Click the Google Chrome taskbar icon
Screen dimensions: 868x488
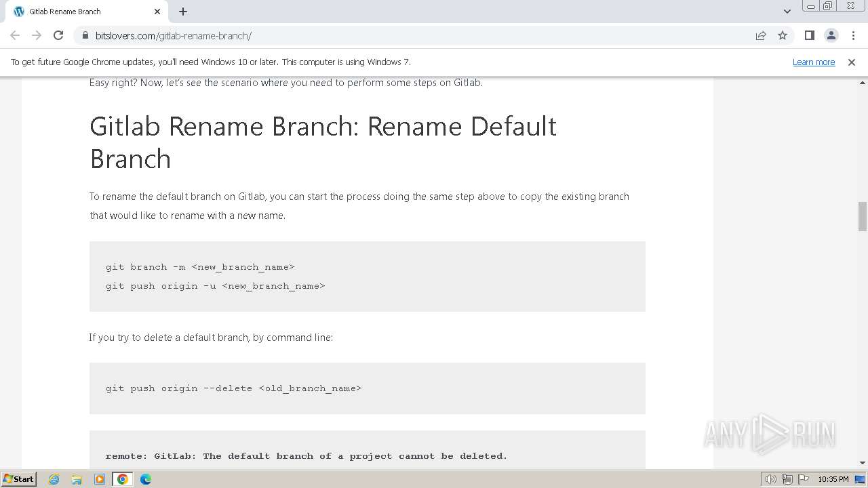tap(123, 479)
